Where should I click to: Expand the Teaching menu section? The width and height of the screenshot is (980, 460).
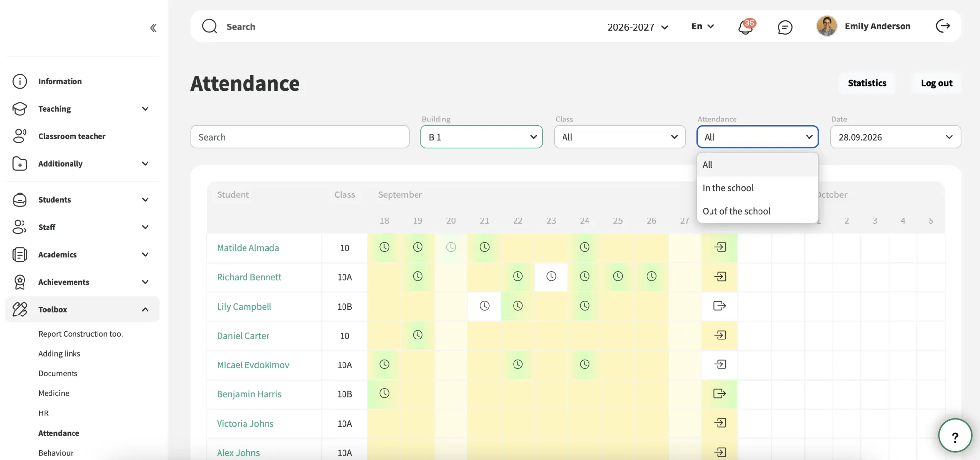(x=82, y=109)
